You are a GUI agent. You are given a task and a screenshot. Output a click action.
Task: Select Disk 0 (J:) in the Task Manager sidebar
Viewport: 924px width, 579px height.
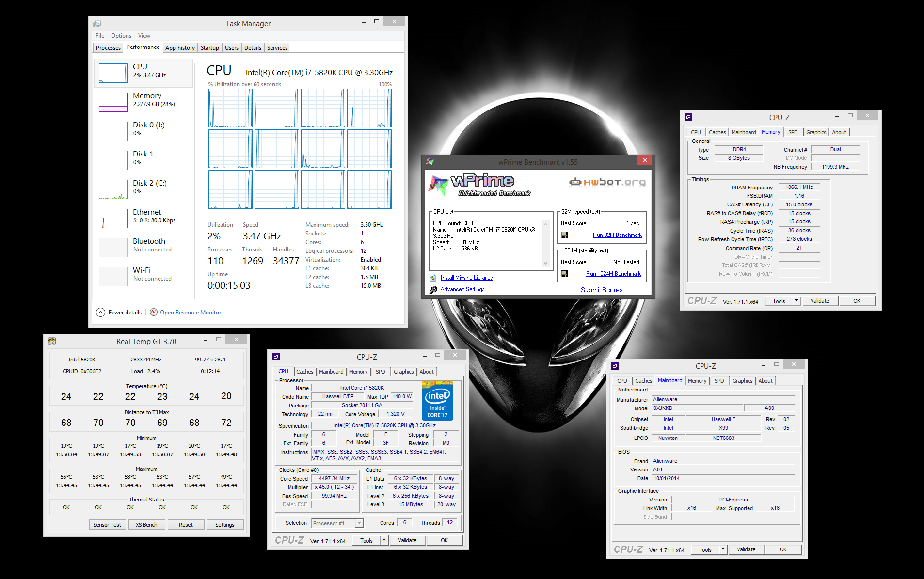143,131
